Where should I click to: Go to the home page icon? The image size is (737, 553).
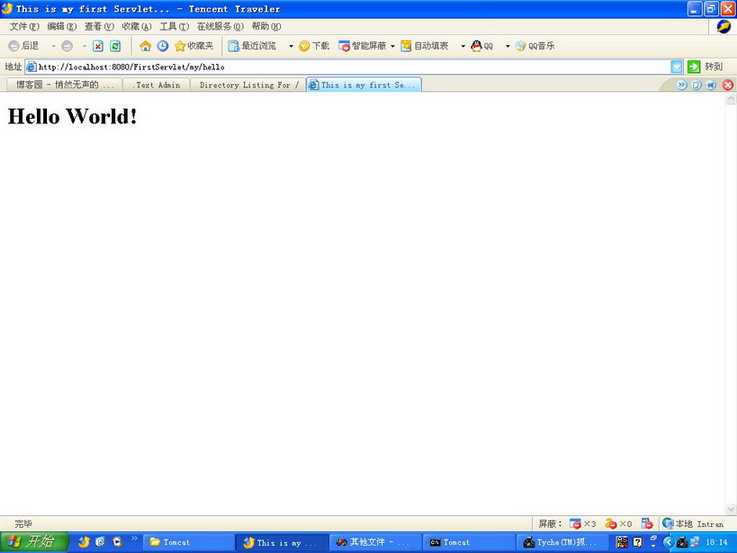[x=145, y=46]
